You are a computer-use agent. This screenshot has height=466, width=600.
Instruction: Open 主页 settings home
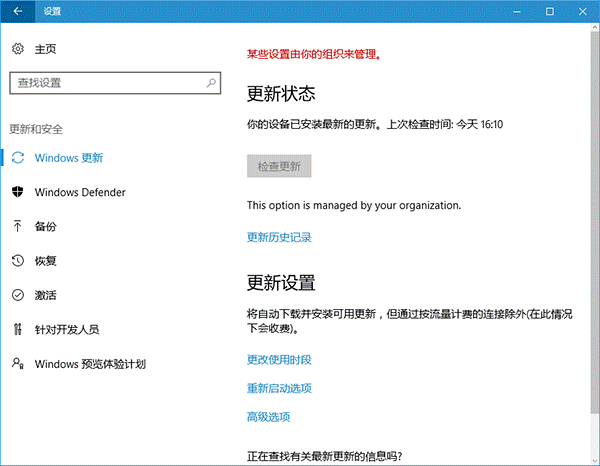tap(46, 49)
